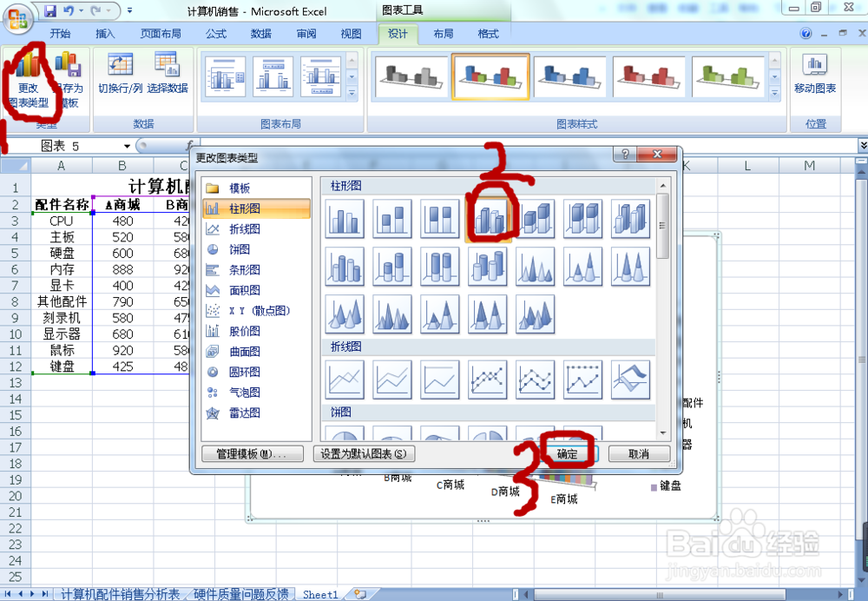Viewport: 868px width, 601px height.
Task: Undo the last action in toolbar
Action: (x=69, y=11)
